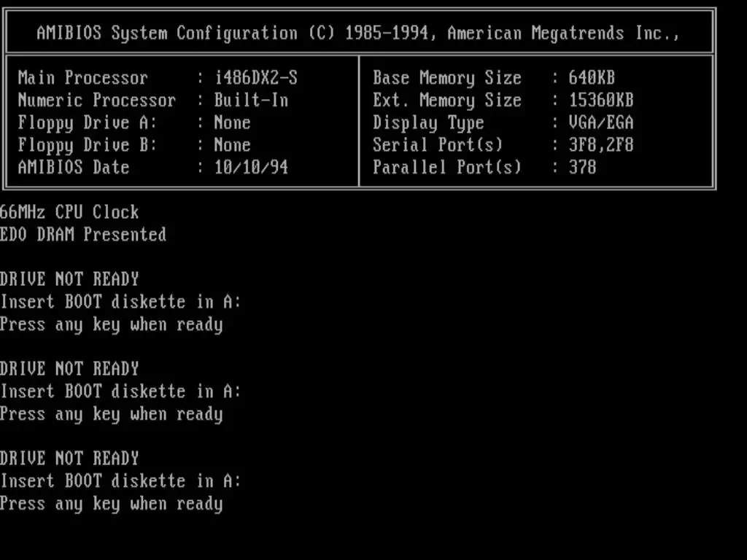
Task: Click the second 'DRIVE NOT READY' message
Action: tap(69, 368)
